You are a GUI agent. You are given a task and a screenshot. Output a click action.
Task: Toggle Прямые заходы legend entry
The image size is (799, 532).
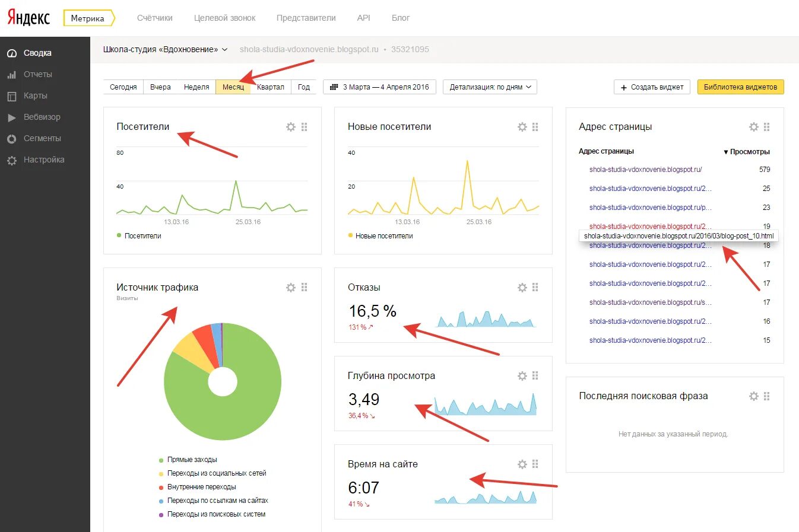click(188, 460)
